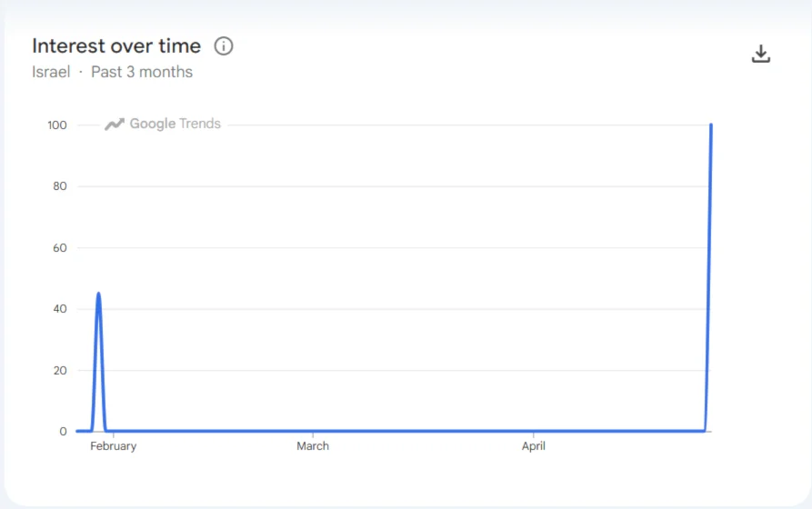Viewport: 812px width, 509px height.
Task: Click the 20 y-axis value
Action: (x=61, y=370)
